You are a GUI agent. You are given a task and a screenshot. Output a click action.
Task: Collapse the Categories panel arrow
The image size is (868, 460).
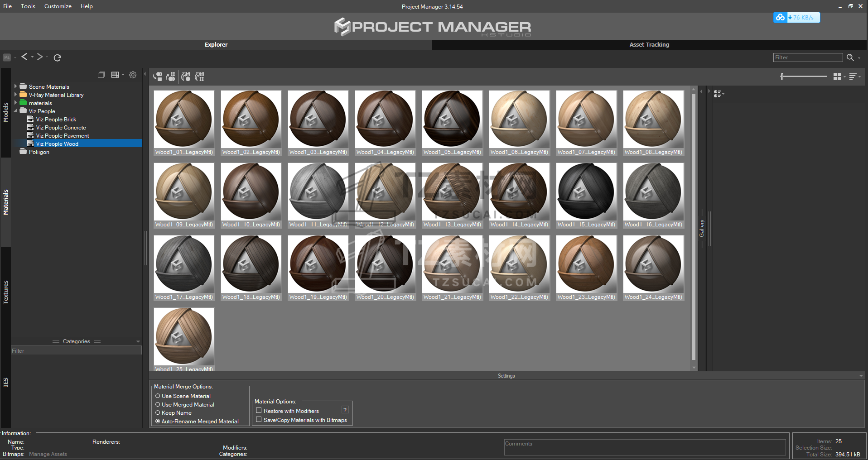(x=138, y=341)
